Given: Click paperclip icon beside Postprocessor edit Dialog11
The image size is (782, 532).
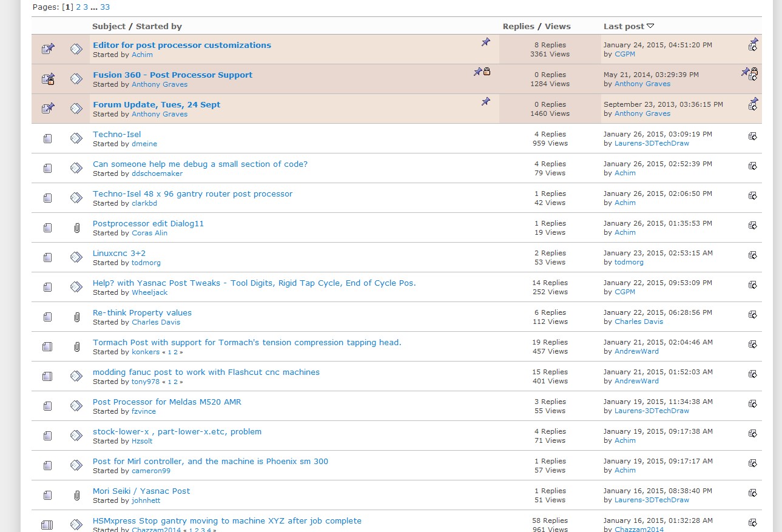Looking at the screenshot, I should (x=76, y=228).
